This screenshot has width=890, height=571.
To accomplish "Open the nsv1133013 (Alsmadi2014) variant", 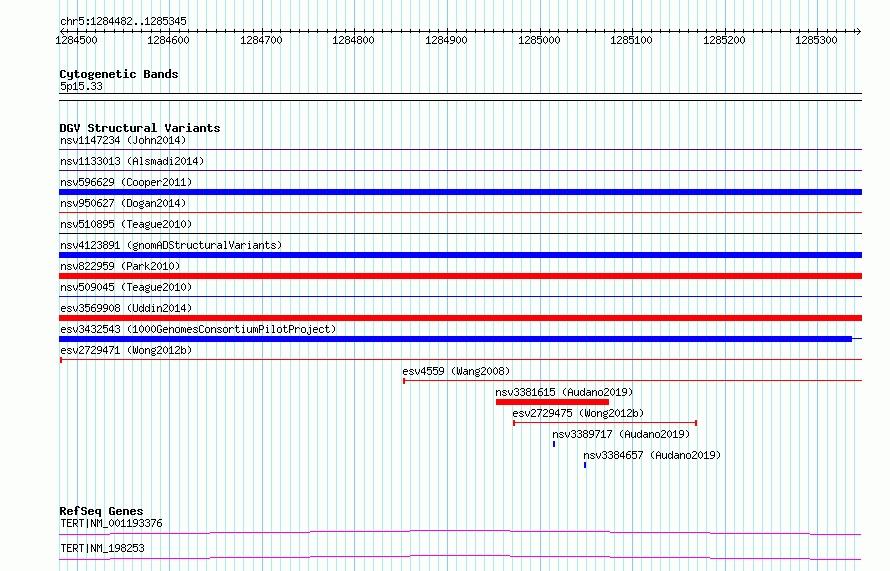I will pos(132,161).
